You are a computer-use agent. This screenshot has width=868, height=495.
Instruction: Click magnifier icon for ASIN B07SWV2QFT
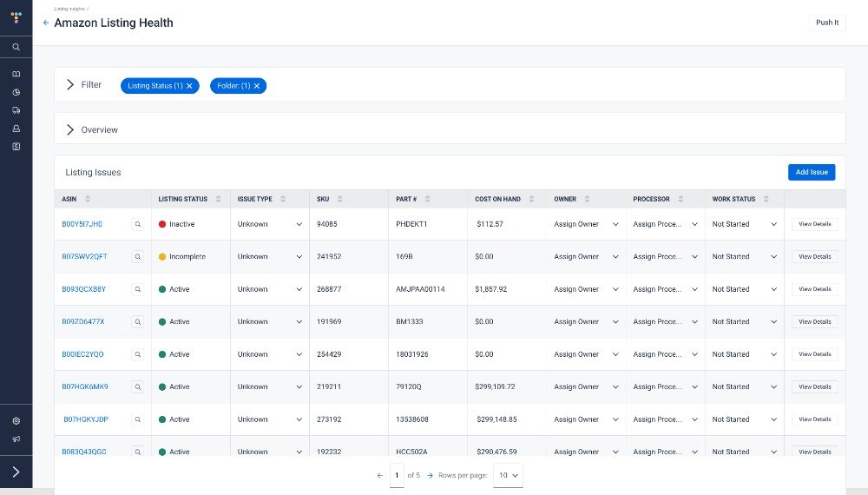click(138, 257)
